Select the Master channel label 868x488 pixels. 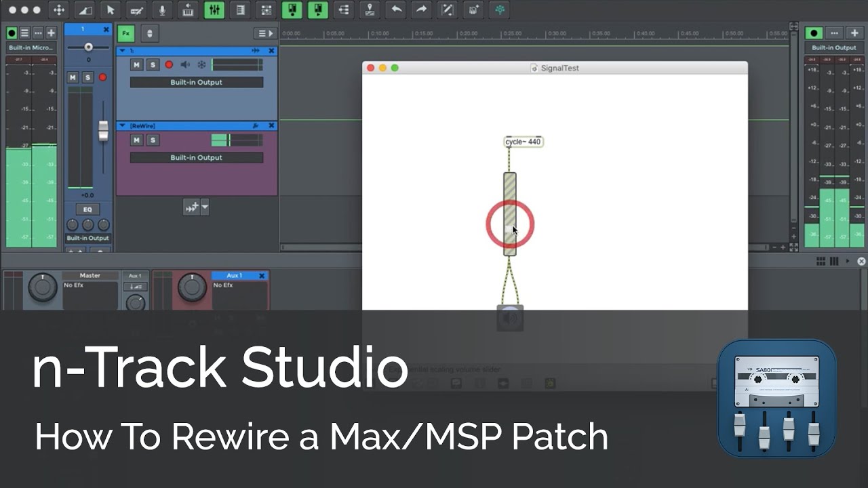(x=90, y=276)
